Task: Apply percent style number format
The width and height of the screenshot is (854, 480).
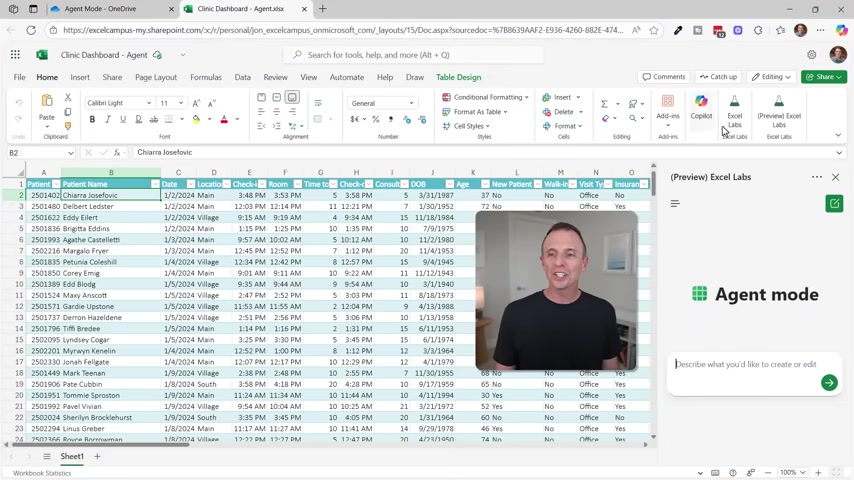Action: (x=376, y=119)
